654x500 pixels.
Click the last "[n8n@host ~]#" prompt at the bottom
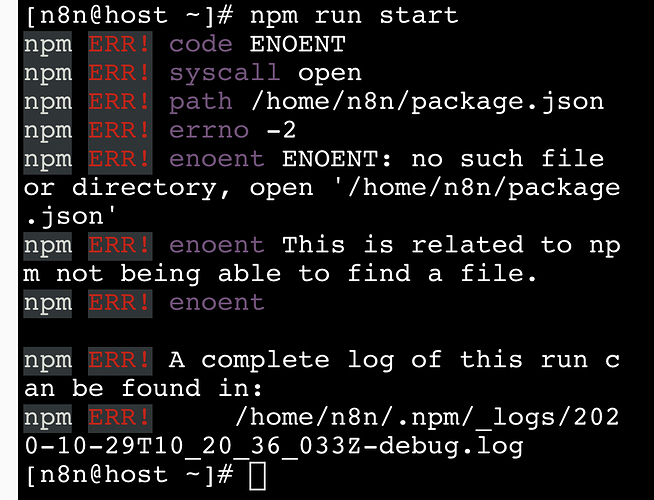124,475
